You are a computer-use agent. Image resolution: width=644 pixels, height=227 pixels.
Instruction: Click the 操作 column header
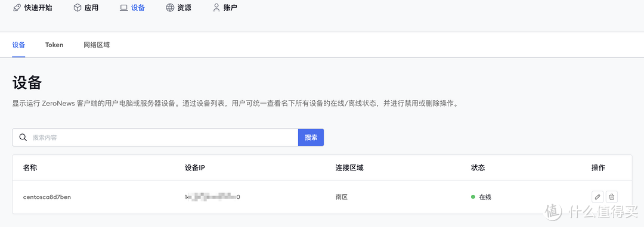click(x=599, y=167)
